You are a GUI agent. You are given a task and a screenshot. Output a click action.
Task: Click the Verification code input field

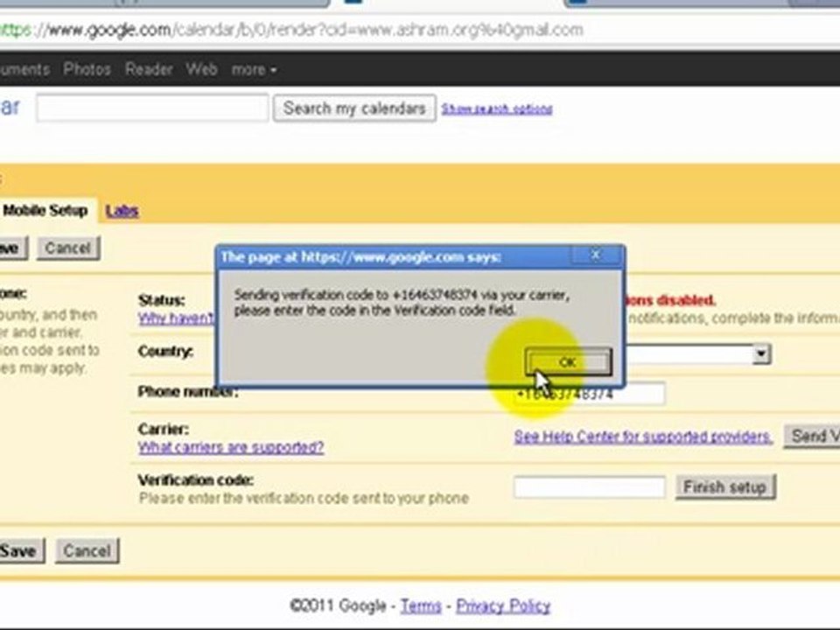click(589, 487)
